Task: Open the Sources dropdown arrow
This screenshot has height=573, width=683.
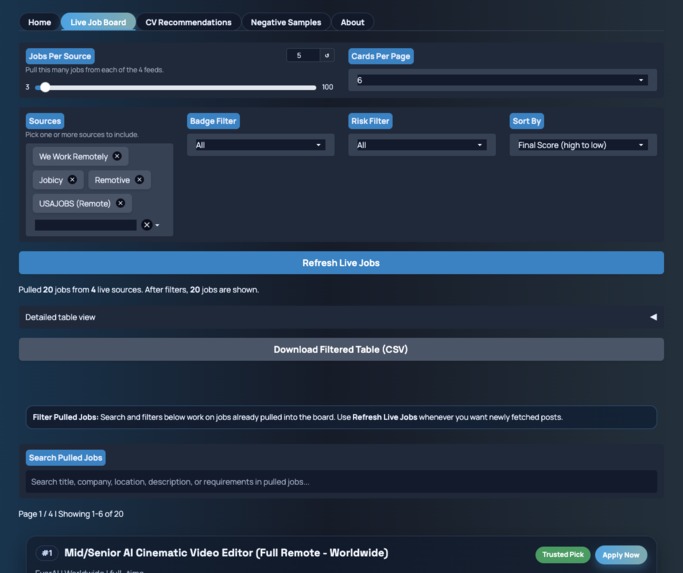Action: 157,225
